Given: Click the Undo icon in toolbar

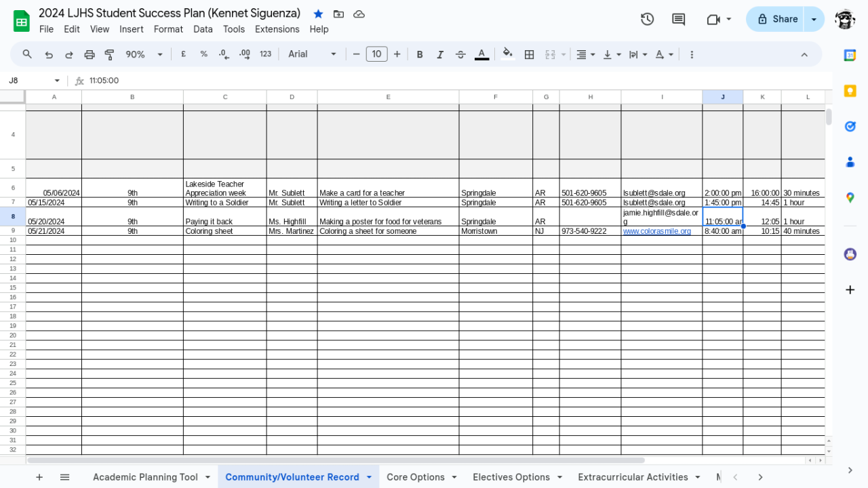Looking at the screenshot, I should 49,54.
